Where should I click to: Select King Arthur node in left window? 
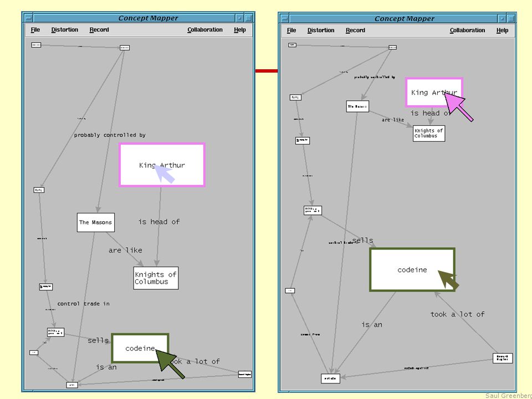click(x=162, y=165)
